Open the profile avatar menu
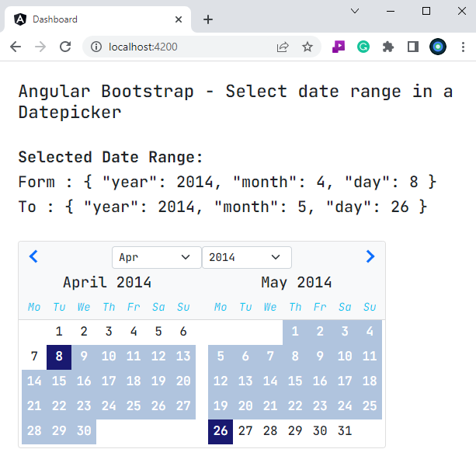Screen dimensions: 476x456 pyautogui.click(x=438, y=47)
